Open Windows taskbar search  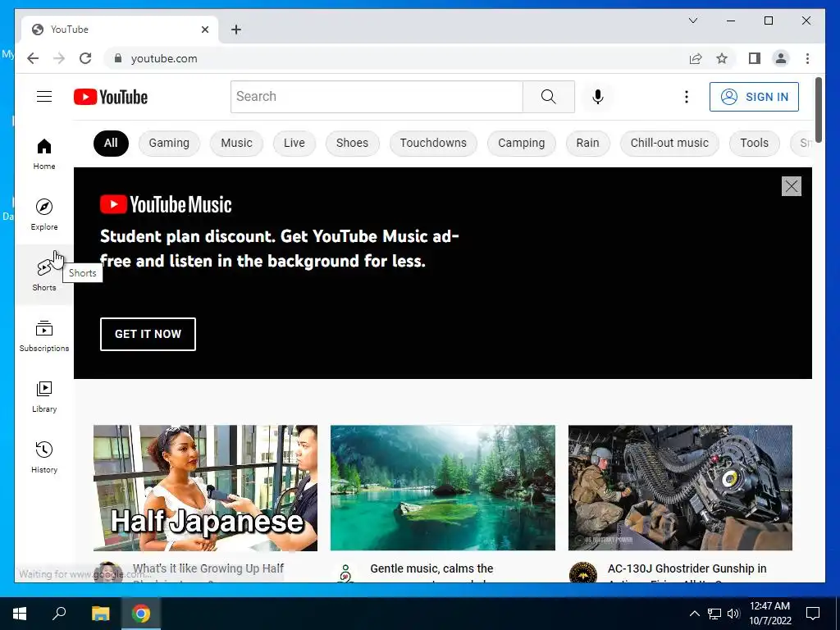59,614
